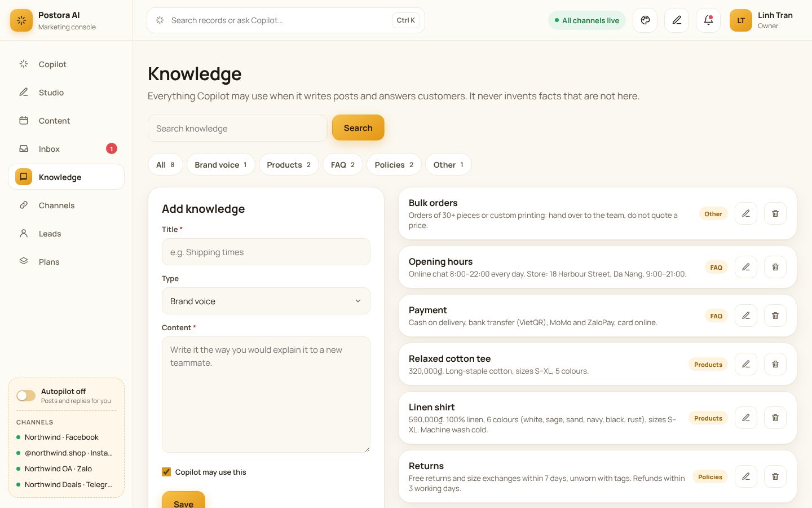This screenshot has width=812, height=508.
Task: Delete the Relaxed cotton tee entry
Action: [775, 364]
